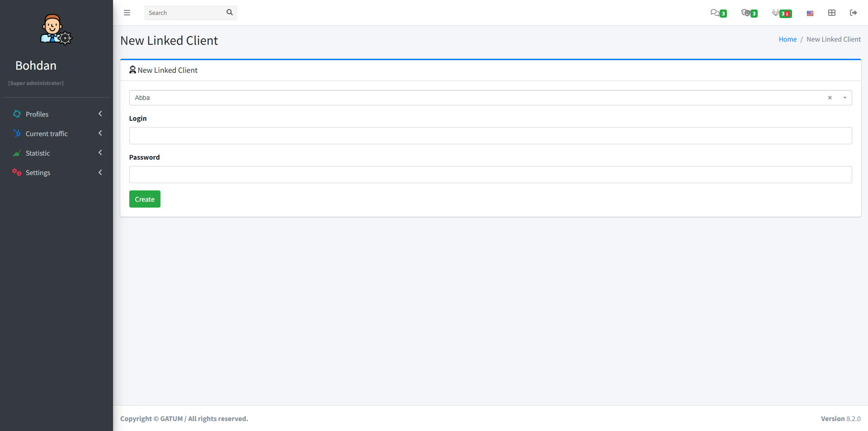
Task: Click the Profiles sidebar icon
Action: pos(17,114)
